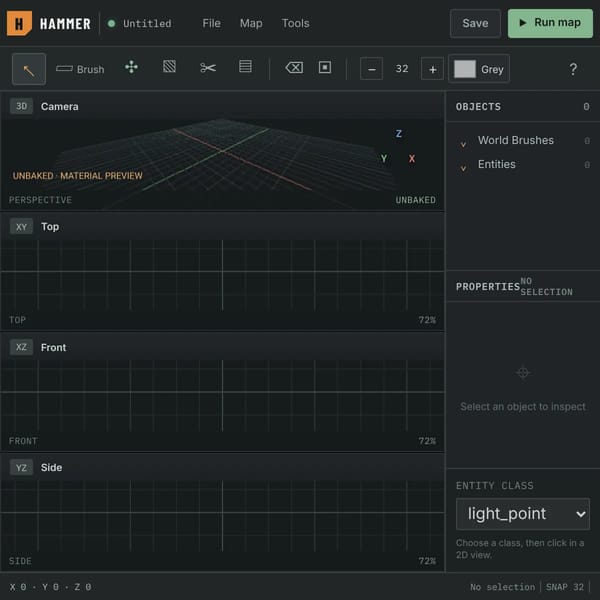
Task: Select the Entities row label
Action: (497, 165)
